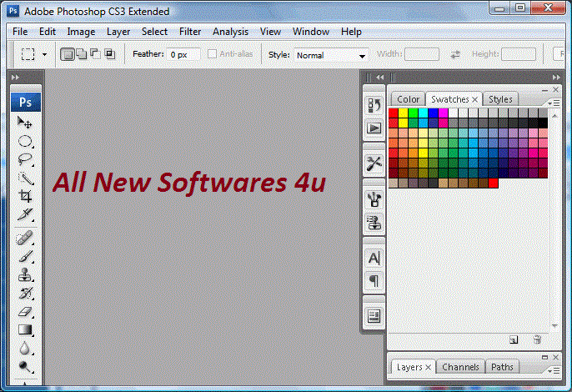Minimize the Swatches panel group
Screen dimensions: 572x392
click(544, 90)
